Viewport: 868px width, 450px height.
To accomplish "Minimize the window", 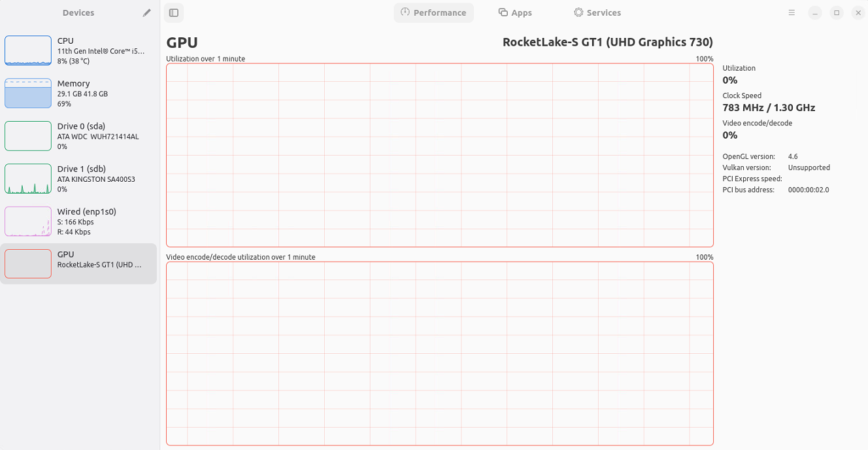I will (814, 12).
